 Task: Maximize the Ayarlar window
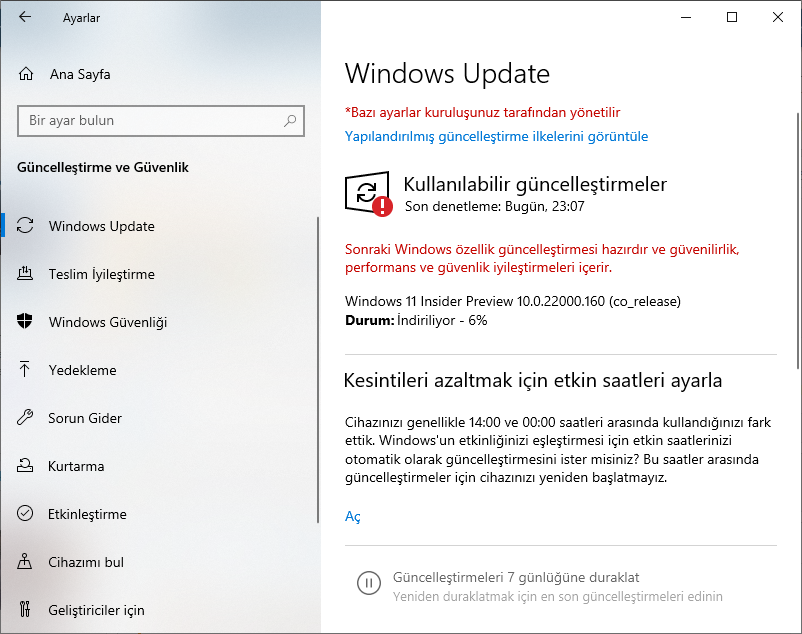732,17
